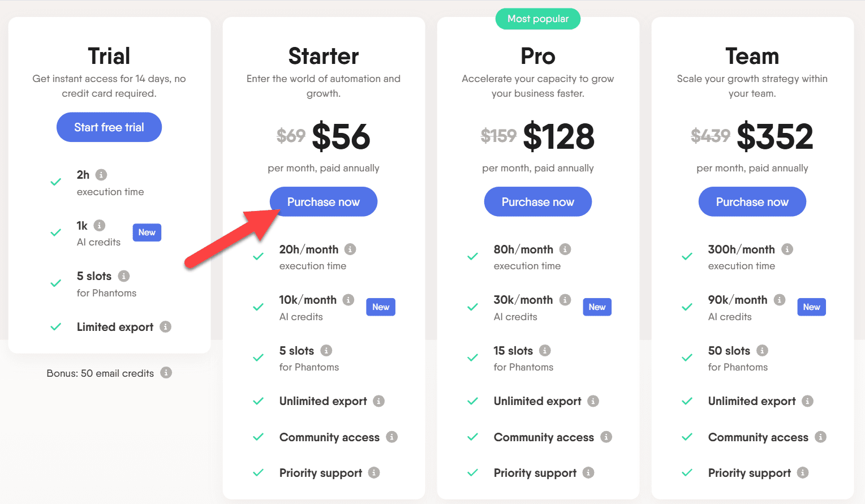865x504 pixels.
Task: Click the info icon next to Team's 300h/month
Action: pos(788,249)
